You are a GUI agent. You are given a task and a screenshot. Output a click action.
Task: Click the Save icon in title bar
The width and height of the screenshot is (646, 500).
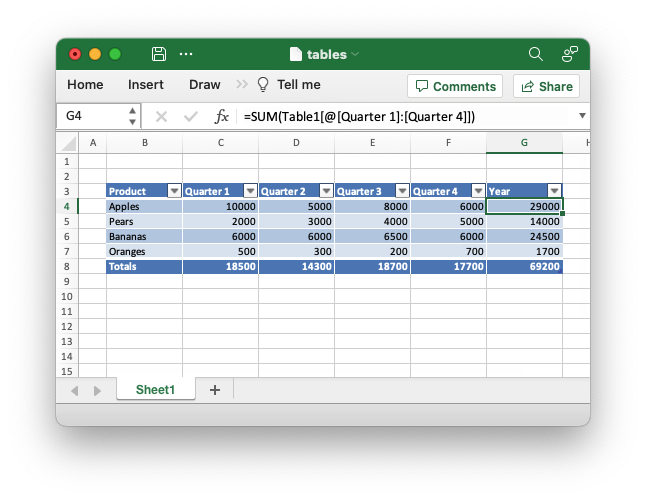tap(158, 54)
